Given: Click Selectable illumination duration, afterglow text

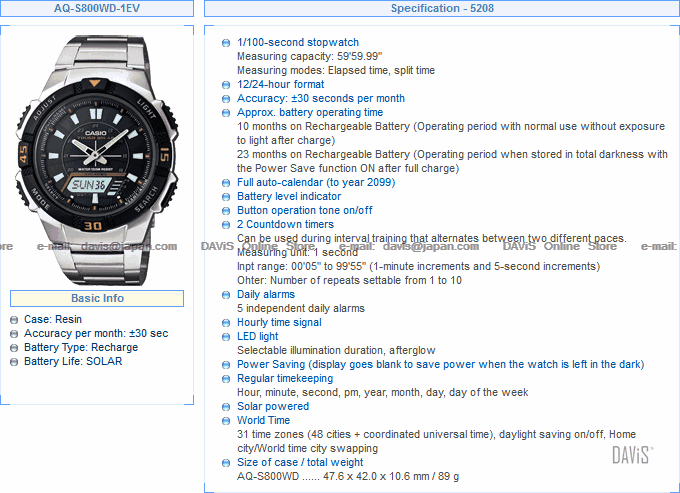Looking at the screenshot, I should point(336,350).
